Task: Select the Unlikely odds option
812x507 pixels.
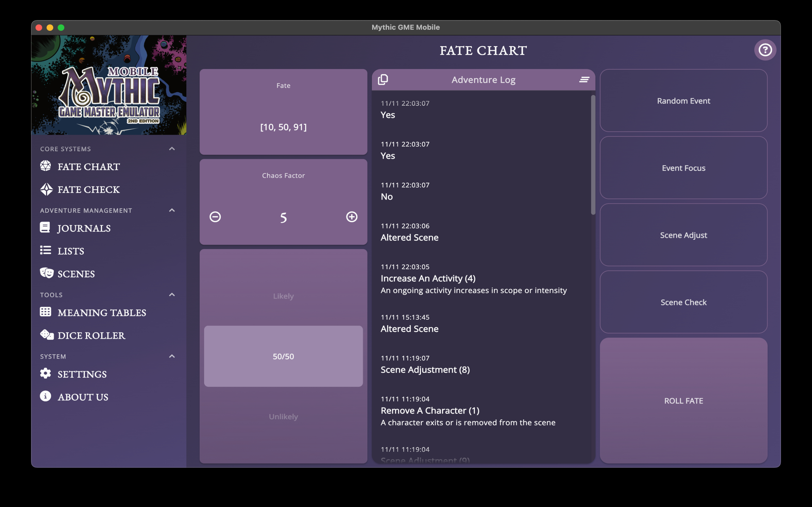Action: 283,417
